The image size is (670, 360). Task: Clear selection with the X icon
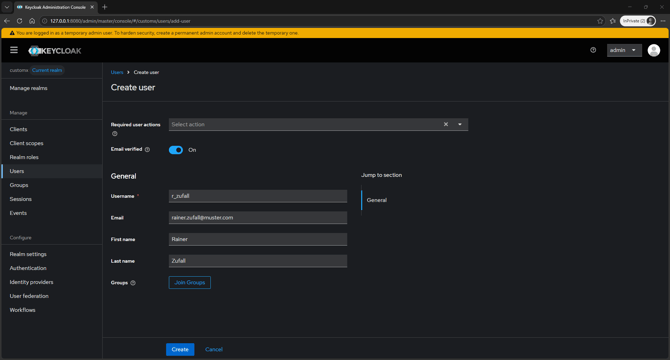click(446, 124)
